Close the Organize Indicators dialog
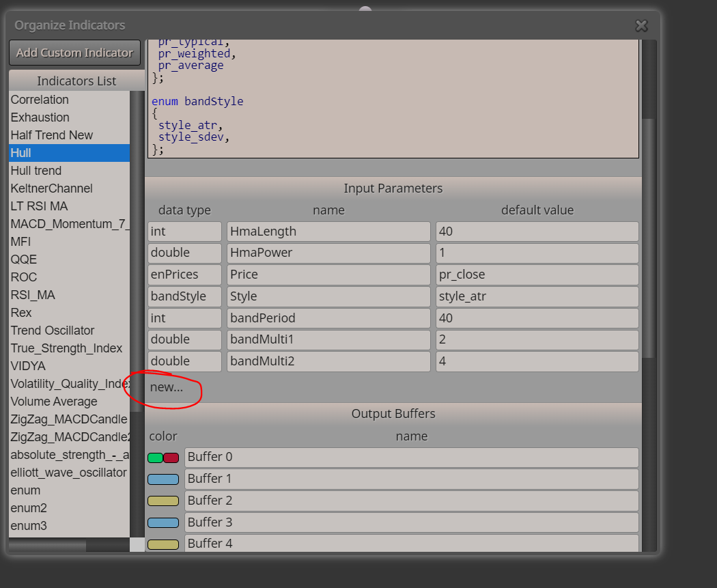 click(642, 25)
